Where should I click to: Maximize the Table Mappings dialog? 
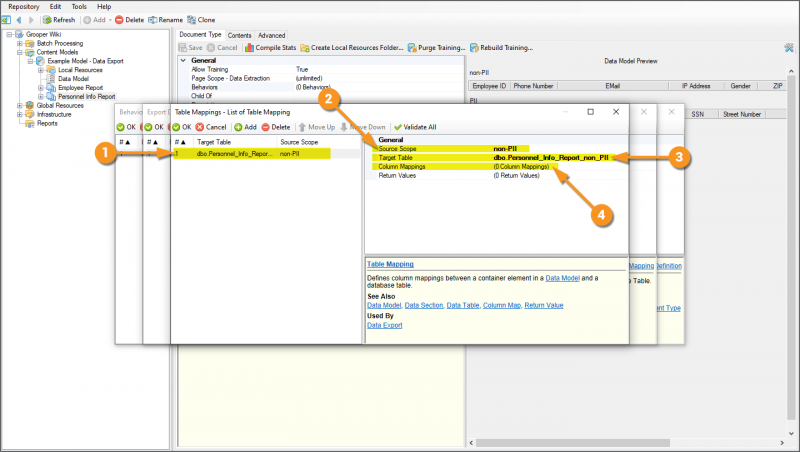click(590, 112)
